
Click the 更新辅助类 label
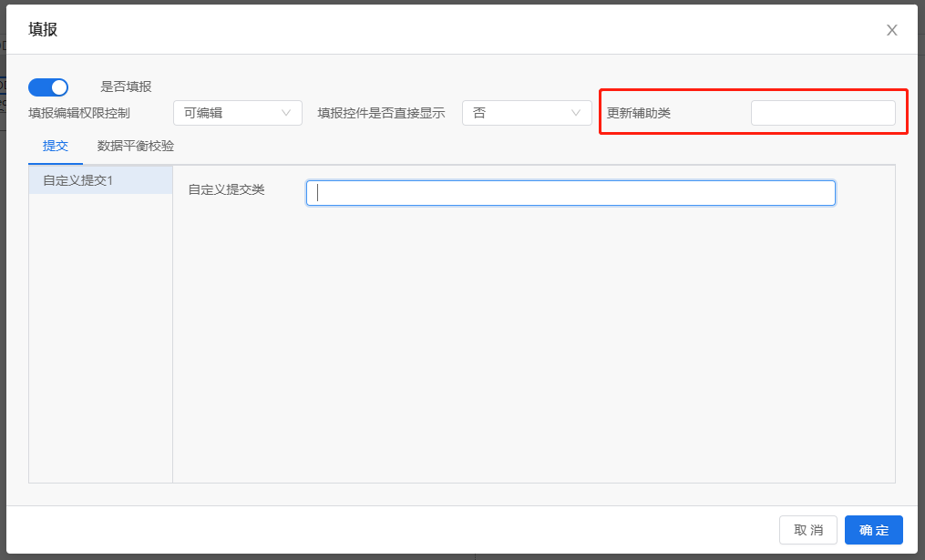coord(639,113)
